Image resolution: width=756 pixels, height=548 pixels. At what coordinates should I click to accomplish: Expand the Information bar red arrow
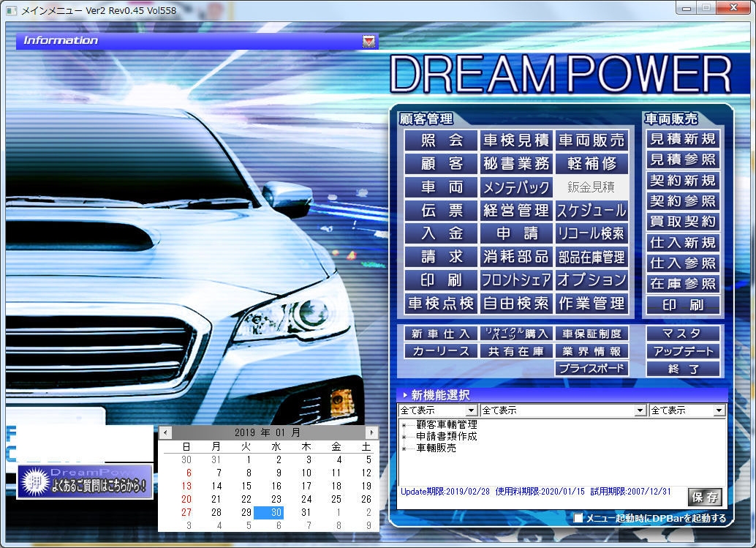point(368,42)
